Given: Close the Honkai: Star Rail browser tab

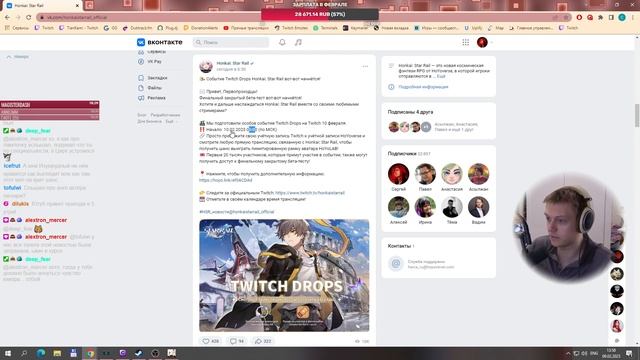Looking at the screenshot, I should click(77, 6).
